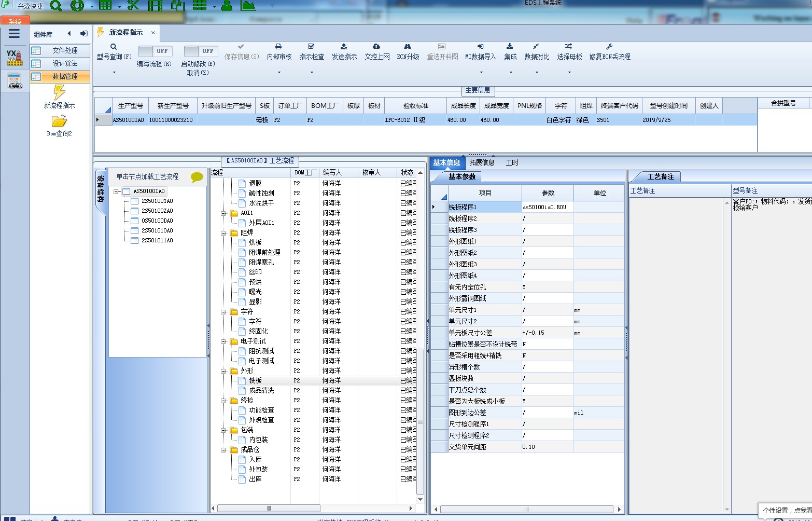Click the pin arrow icon beside 组件库

(x=83, y=34)
